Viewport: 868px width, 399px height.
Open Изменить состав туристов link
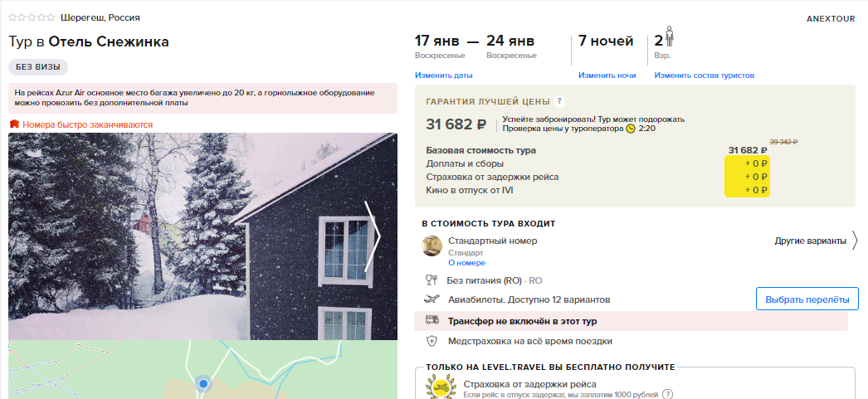point(705,75)
